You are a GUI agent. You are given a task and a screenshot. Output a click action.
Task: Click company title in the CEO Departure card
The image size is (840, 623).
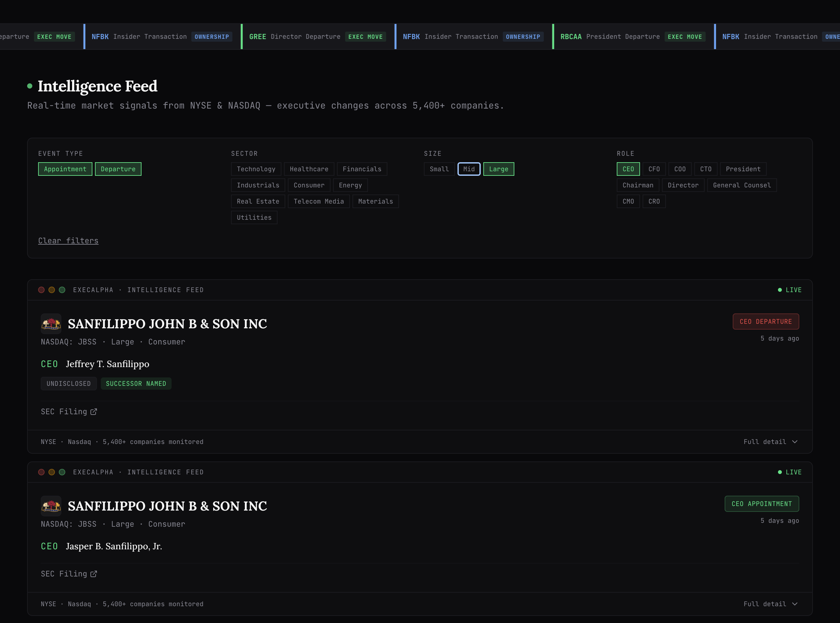click(x=167, y=324)
